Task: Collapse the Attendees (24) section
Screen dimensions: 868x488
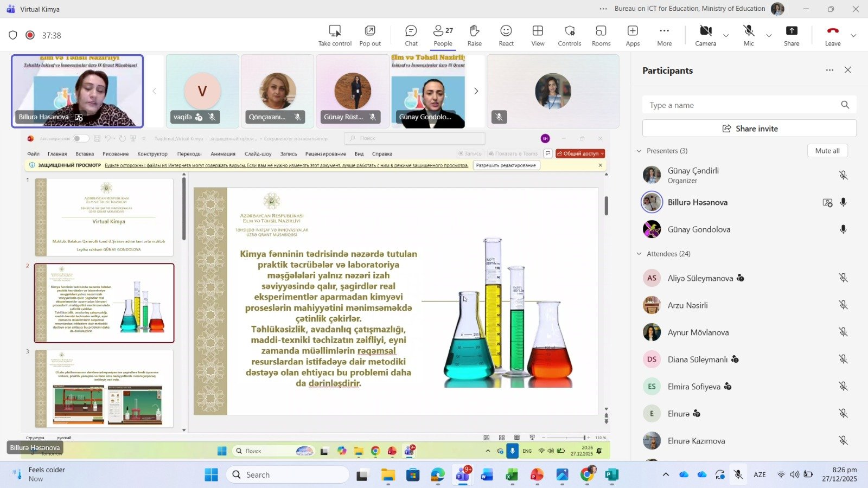Action: [639, 254]
